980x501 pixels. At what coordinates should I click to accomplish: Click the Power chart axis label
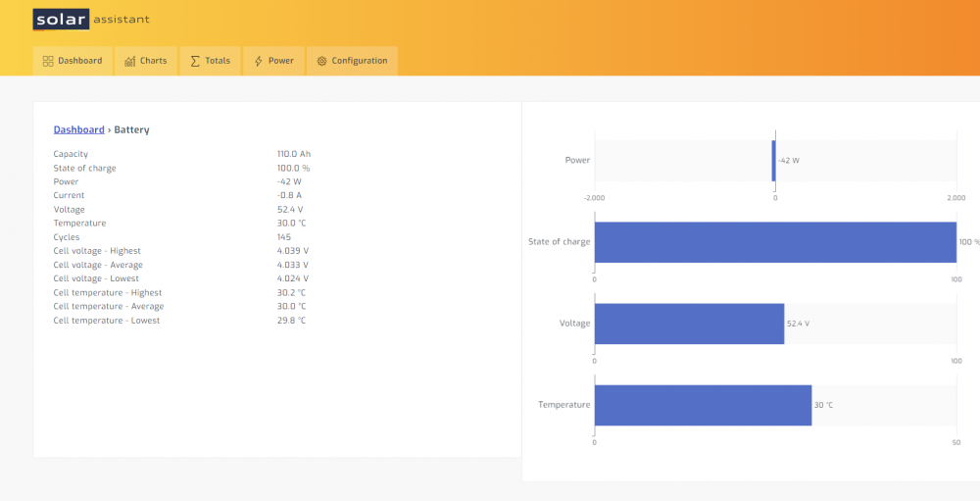(577, 160)
